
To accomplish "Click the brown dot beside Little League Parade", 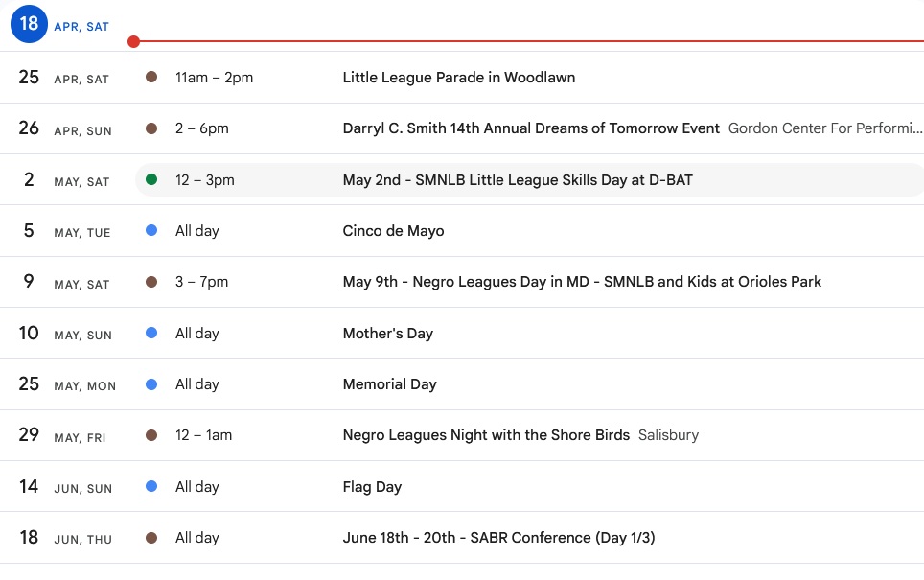I will tap(151, 77).
